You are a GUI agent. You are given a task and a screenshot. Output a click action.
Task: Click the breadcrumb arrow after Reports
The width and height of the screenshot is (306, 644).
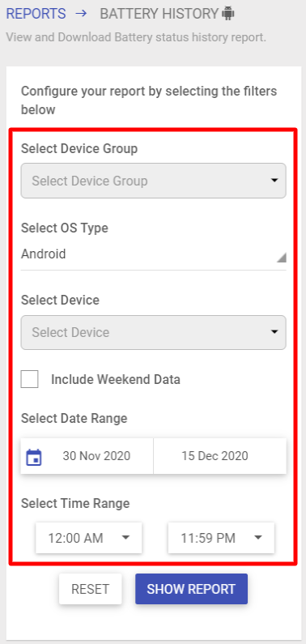click(81, 14)
